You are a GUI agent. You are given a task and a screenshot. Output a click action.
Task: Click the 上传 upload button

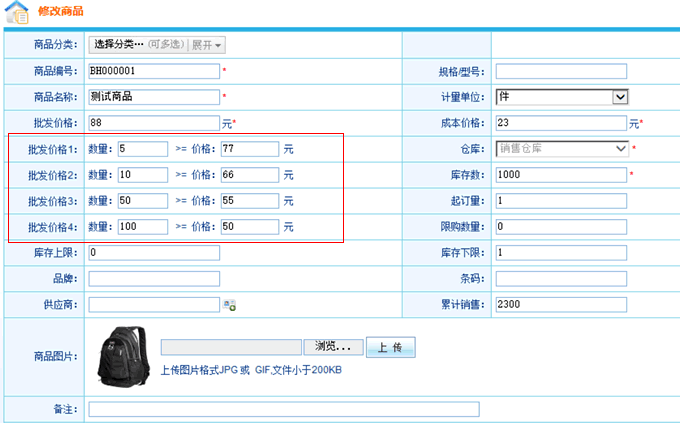(391, 347)
